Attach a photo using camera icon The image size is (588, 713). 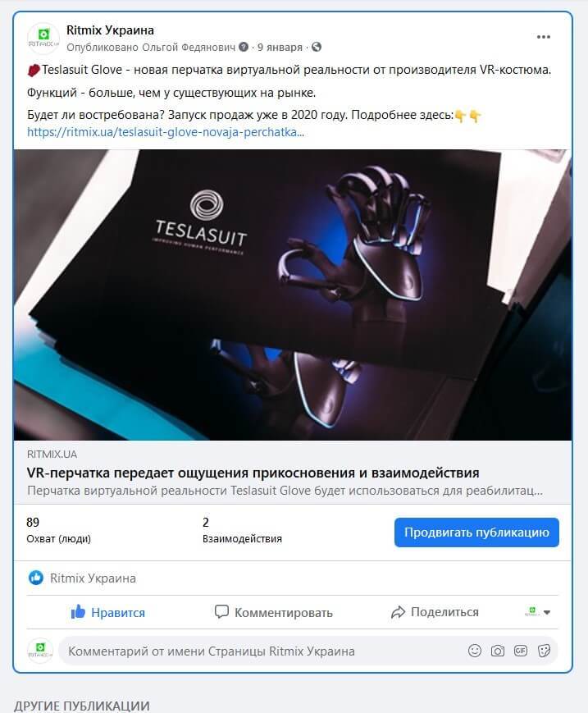(x=498, y=651)
